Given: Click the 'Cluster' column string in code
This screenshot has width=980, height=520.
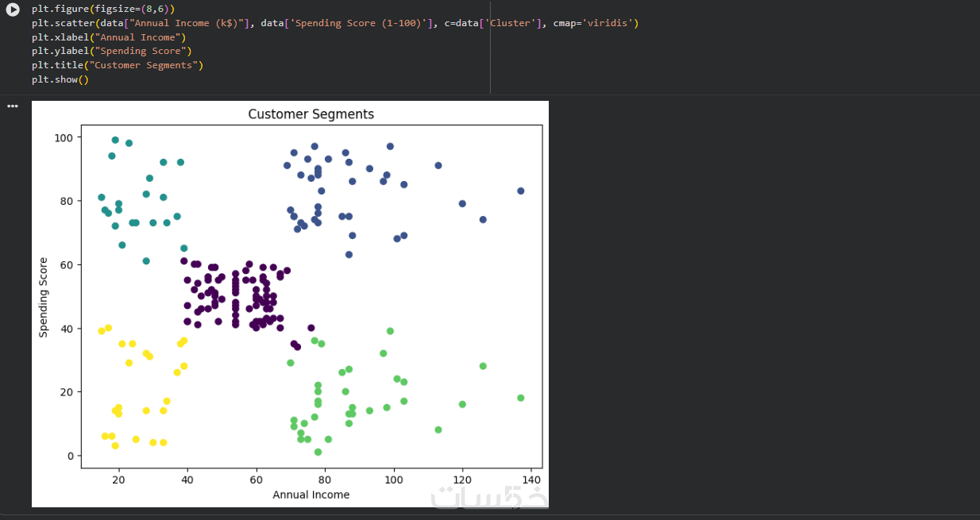Looking at the screenshot, I should (512, 23).
